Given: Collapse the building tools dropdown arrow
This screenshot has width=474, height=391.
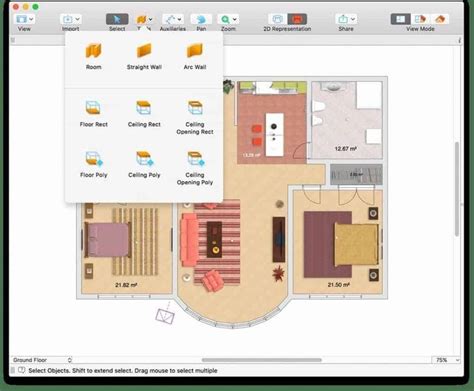Looking at the screenshot, I should click(x=150, y=19).
